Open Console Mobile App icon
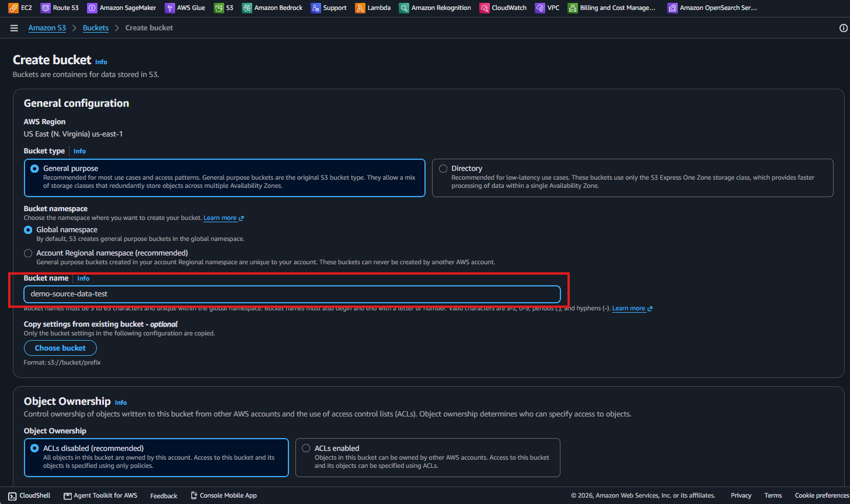The width and height of the screenshot is (850, 504). point(194,496)
